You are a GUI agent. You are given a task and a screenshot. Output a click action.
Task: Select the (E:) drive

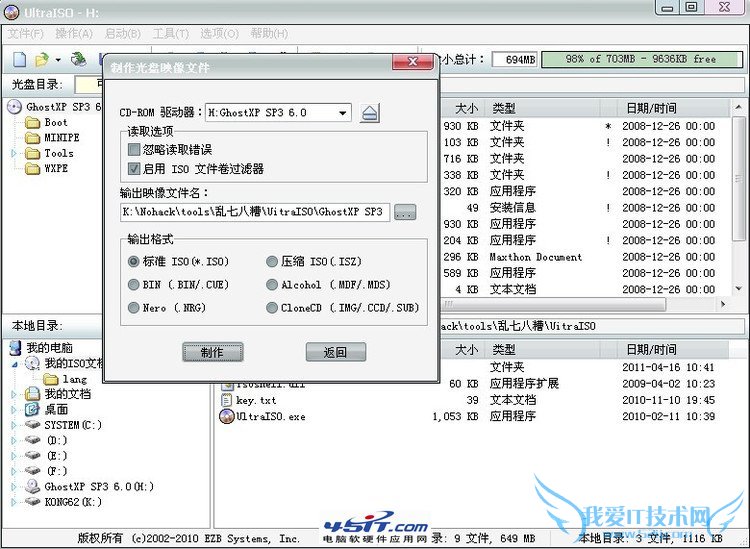pyautogui.click(x=46, y=455)
